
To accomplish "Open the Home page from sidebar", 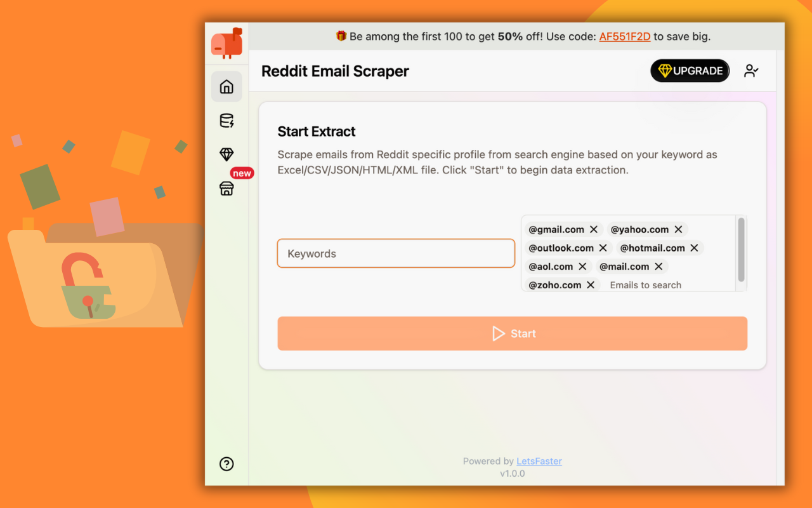I will pyautogui.click(x=226, y=87).
